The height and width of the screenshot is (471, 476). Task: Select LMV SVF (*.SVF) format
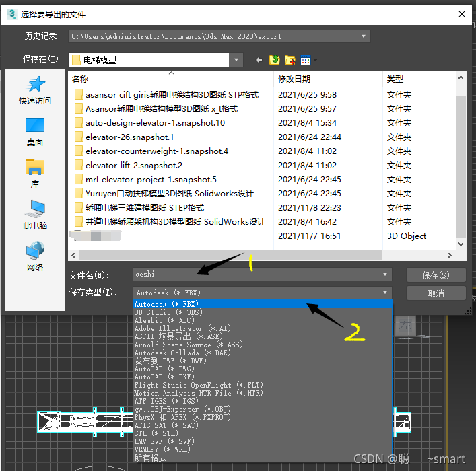(x=263, y=441)
